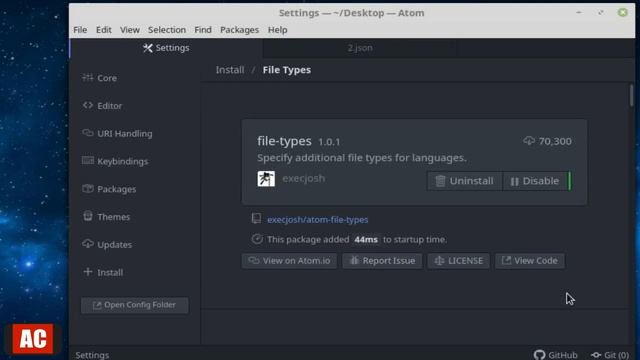Open the File menu
640x360 pixels.
tap(80, 30)
